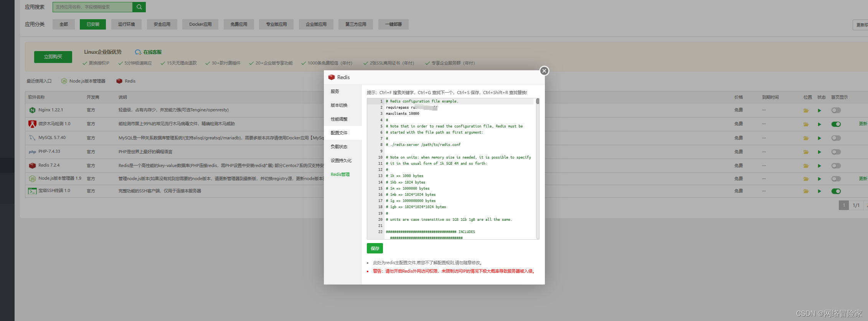Save the Redis config with 保存 button
Screen dimensions: 868x321
(375, 248)
